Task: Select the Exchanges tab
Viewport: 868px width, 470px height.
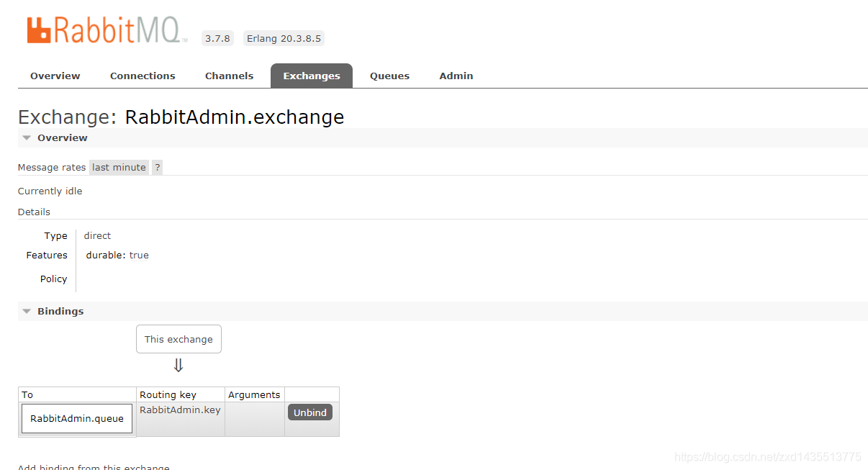Action: [312, 76]
